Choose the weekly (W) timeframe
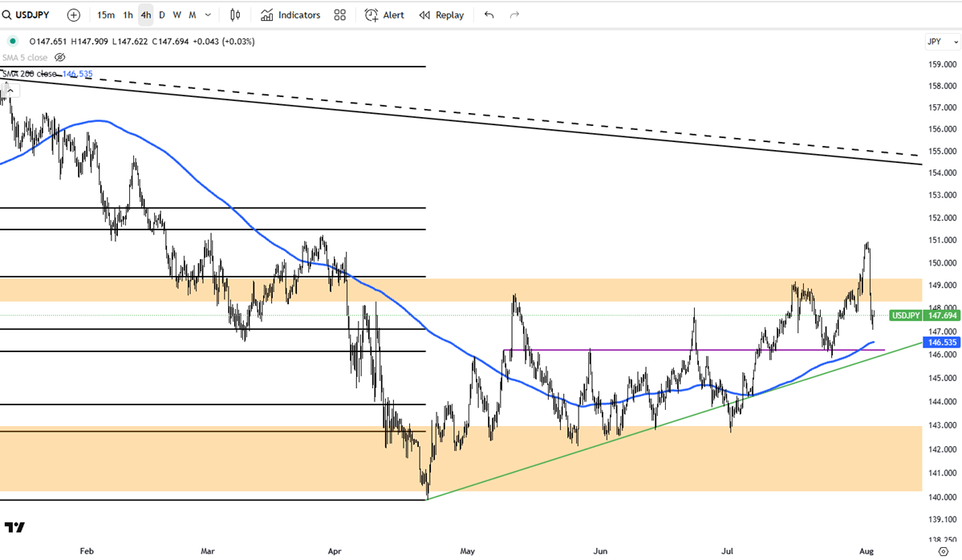The width and height of the screenshot is (962, 560). tap(177, 14)
